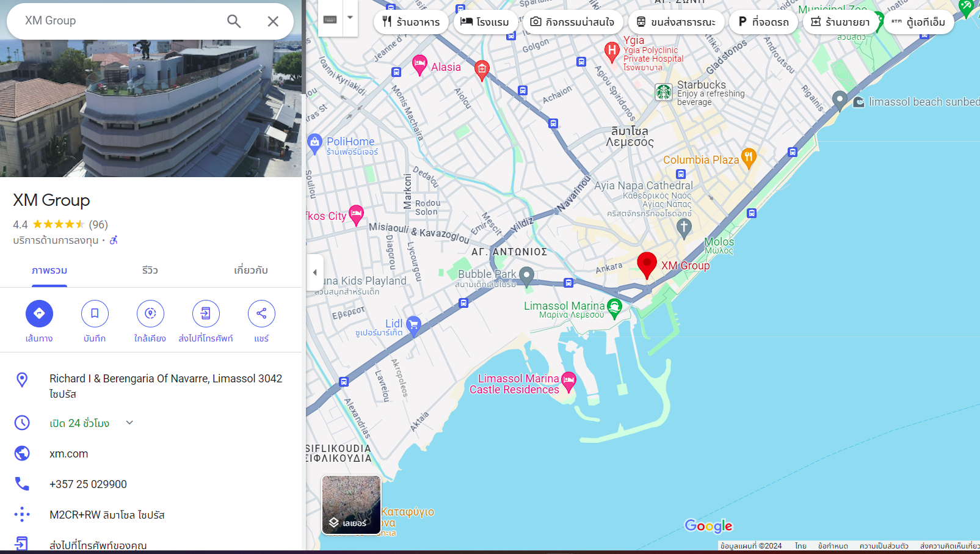
Task: Clear the XM Group search
Action: (273, 21)
